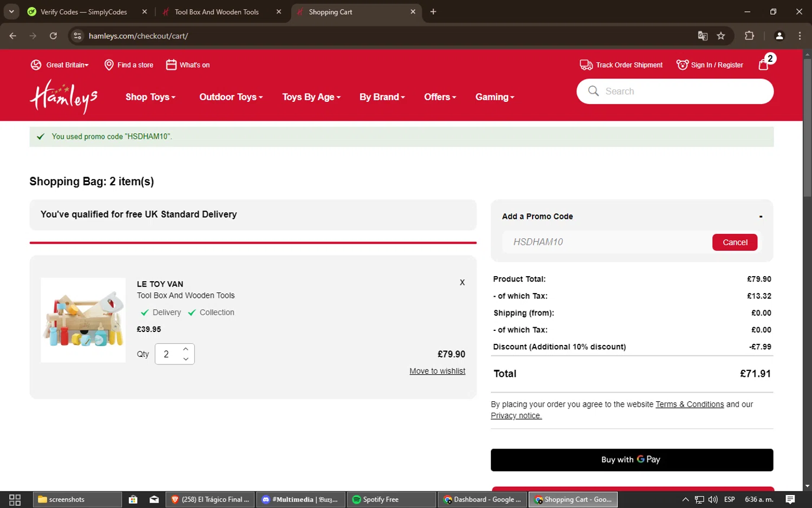
Task: Collapse the Add a Promo Code section
Action: 761,216
